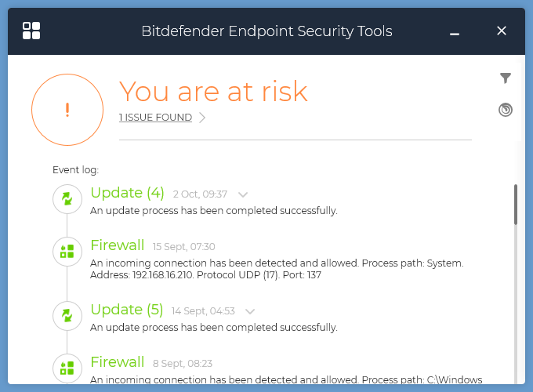Viewport: 533px width, 392px height.
Task: Click the event log filter funnel icon
Action: (x=506, y=78)
